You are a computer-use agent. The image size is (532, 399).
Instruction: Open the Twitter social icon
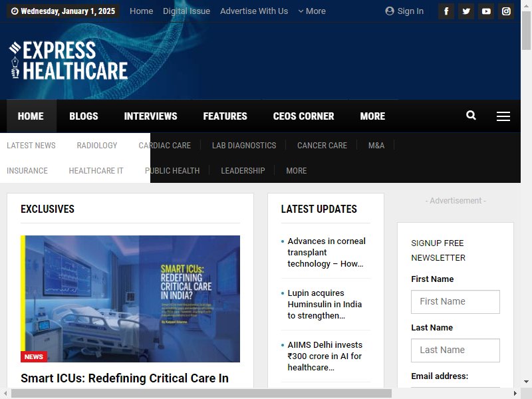[x=466, y=11]
